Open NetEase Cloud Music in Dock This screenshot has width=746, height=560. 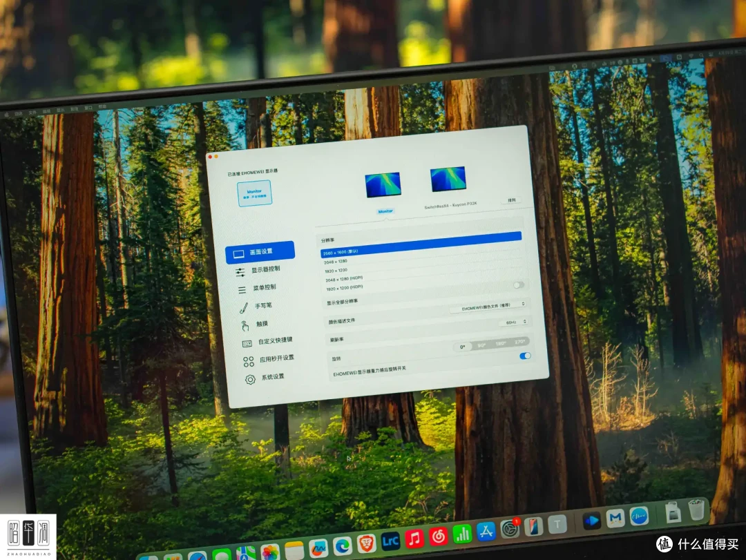(438, 537)
